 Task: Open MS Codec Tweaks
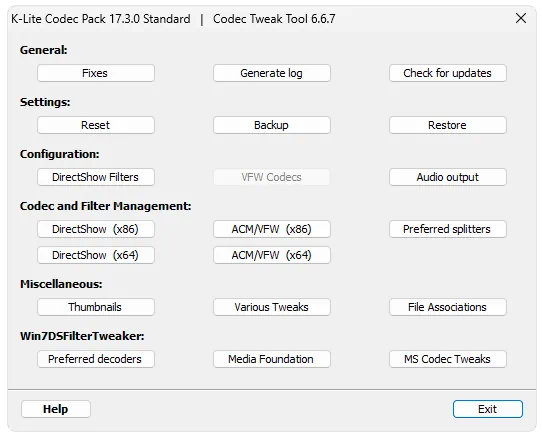click(448, 359)
